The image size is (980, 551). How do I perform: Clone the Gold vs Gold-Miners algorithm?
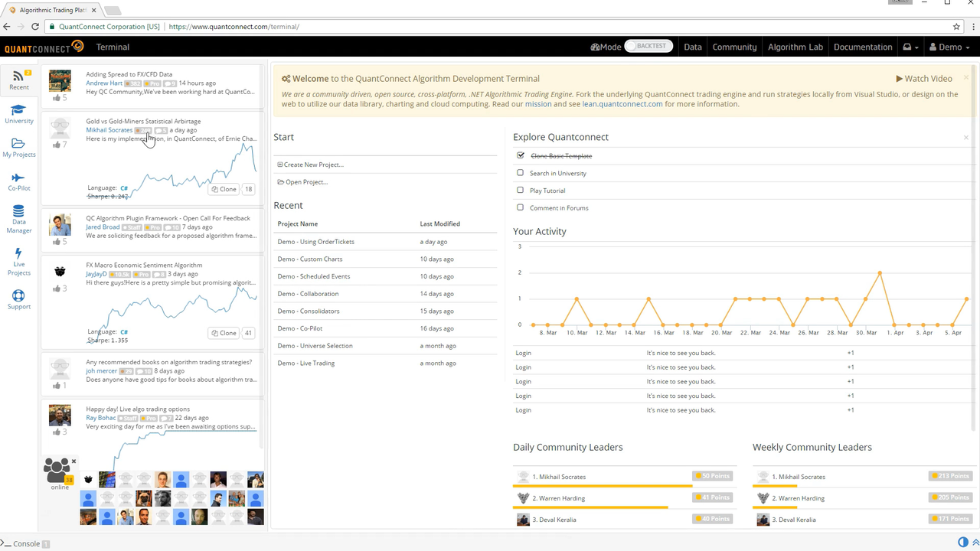224,189
